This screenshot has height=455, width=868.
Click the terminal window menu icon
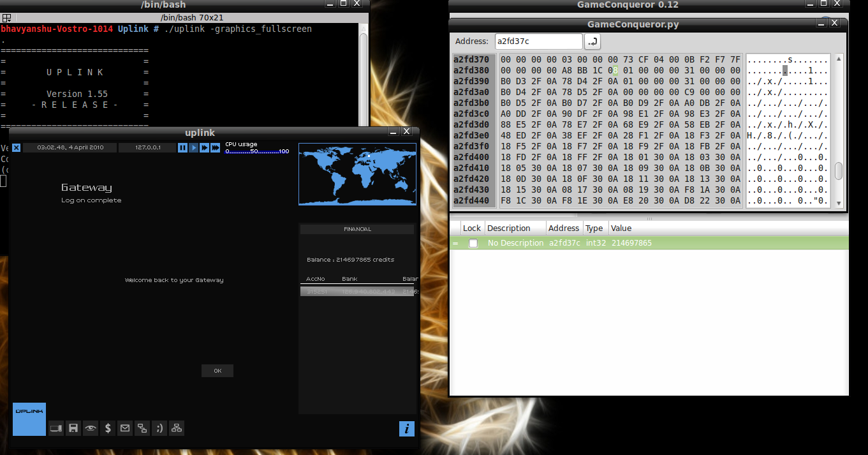pos(5,18)
